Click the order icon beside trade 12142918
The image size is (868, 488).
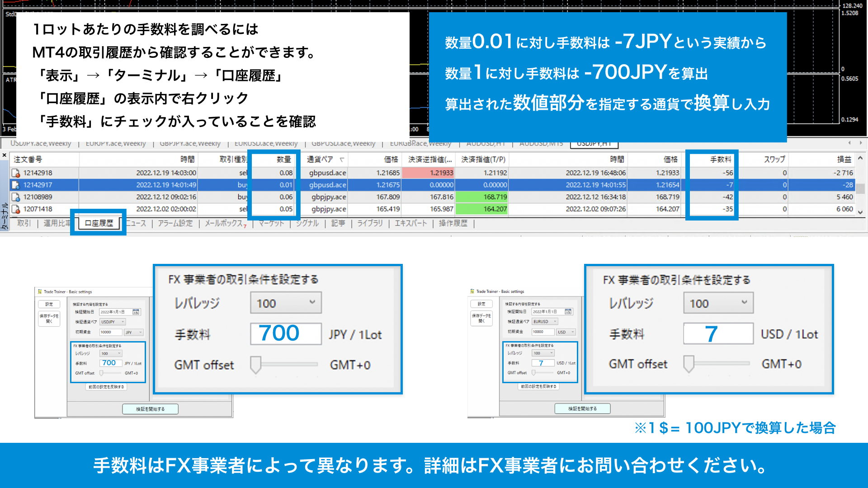(16, 173)
